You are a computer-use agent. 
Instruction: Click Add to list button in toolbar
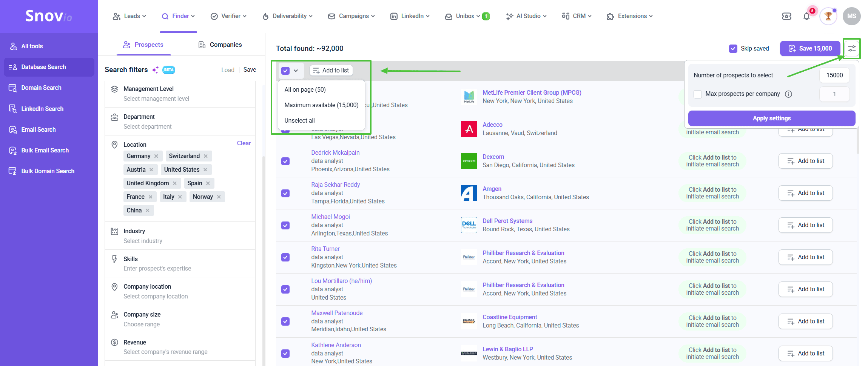click(331, 71)
